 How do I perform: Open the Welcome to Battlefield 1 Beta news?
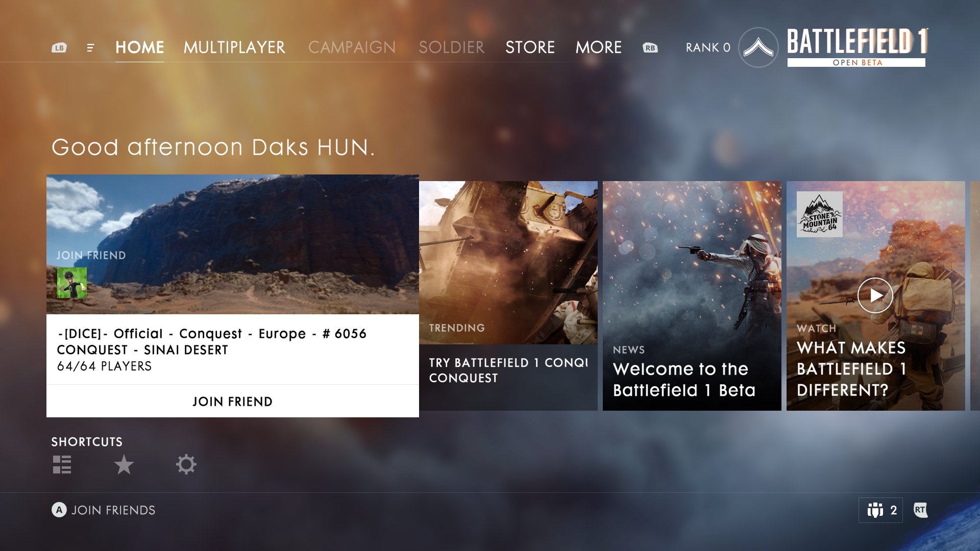pos(692,296)
